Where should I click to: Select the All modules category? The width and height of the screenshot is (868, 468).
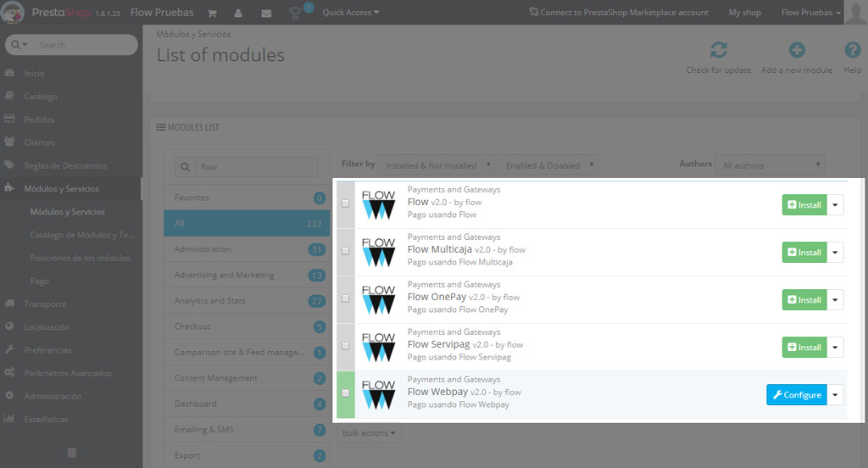point(247,223)
